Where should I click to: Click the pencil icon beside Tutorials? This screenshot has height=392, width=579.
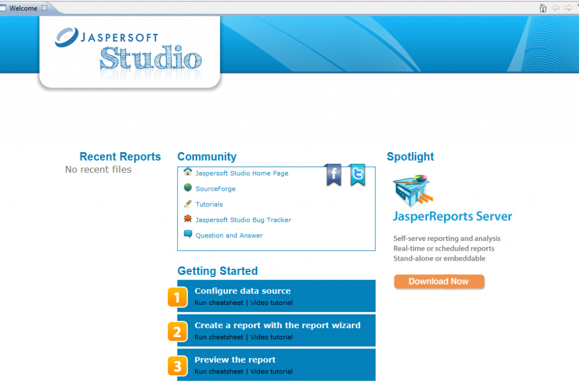click(x=188, y=204)
